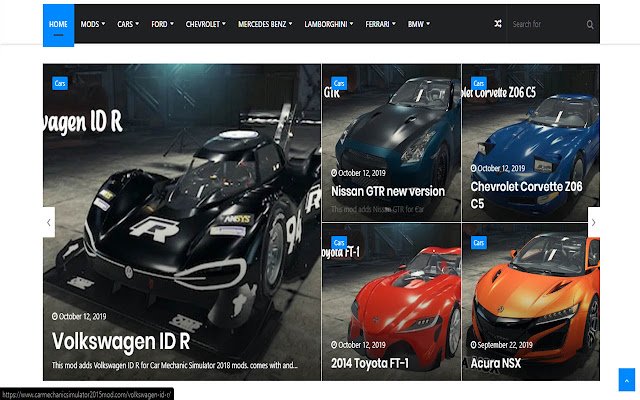The width and height of the screenshot is (640, 400).
Task: Click the Home tab in navigation
Action: click(x=58, y=24)
